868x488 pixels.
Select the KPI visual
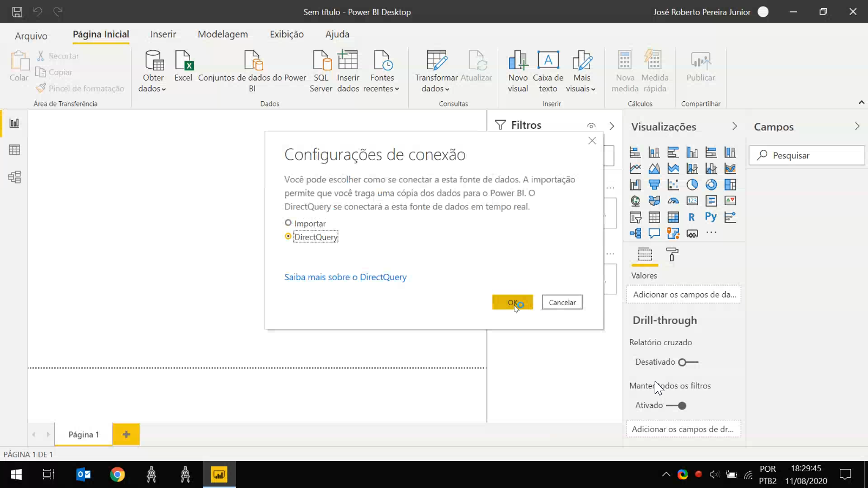(730, 201)
